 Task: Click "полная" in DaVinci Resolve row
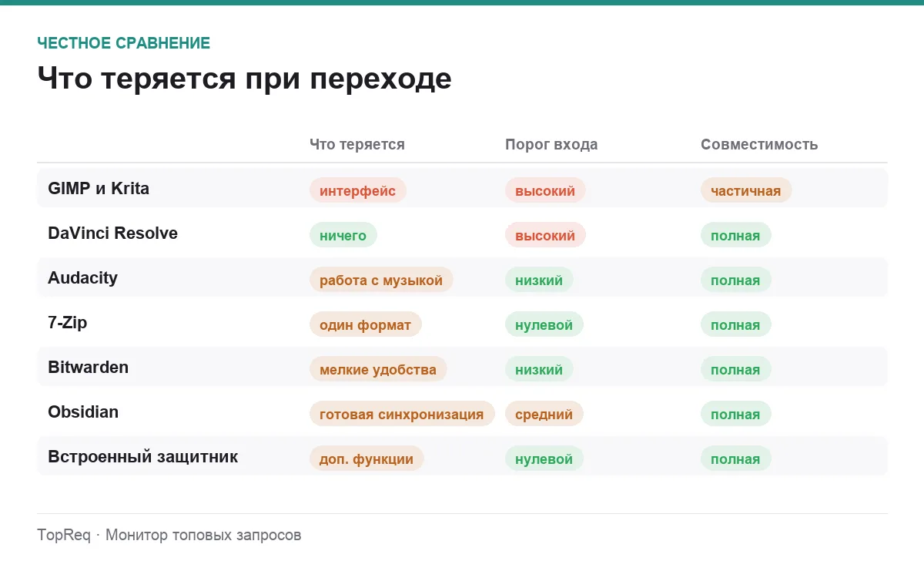point(735,235)
